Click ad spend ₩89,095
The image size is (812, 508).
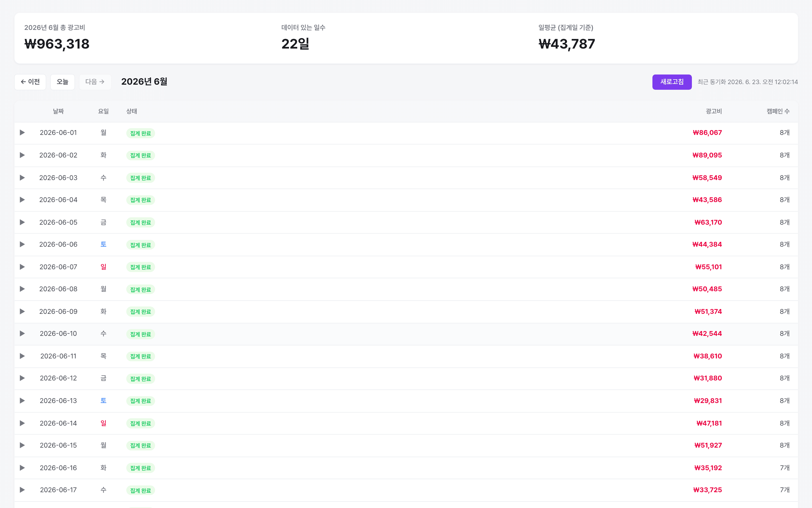tap(707, 155)
